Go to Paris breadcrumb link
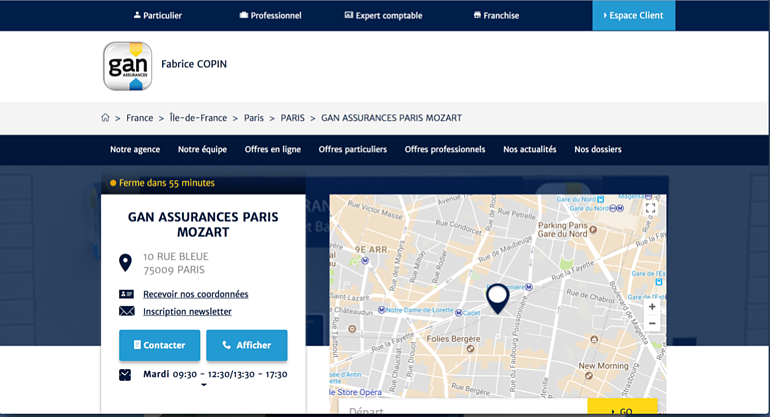The width and height of the screenshot is (770, 417). point(254,118)
